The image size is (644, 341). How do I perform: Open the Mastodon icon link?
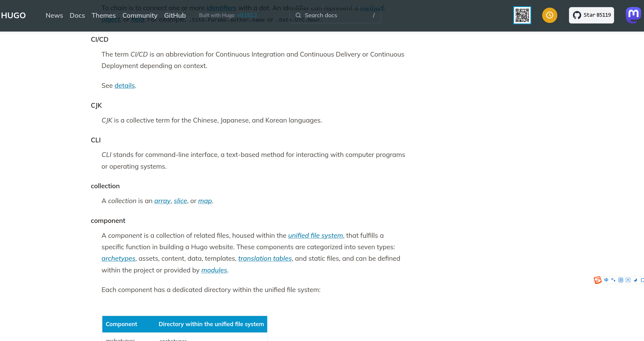pyautogui.click(x=633, y=15)
